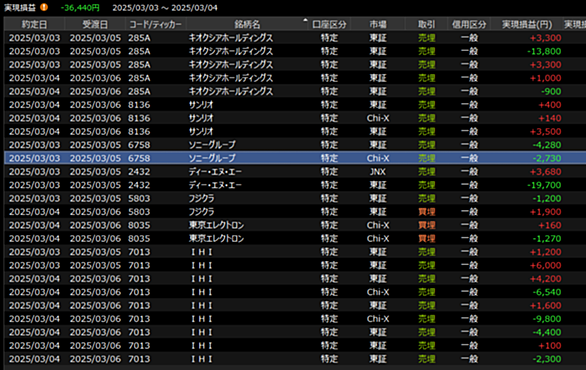Sort by the 信用区分 column header
This screenshot has width=586, height=370.
469,25
